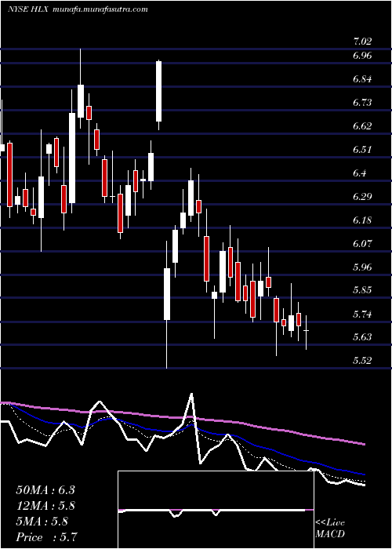Click the 6.4 price axis label
The image size is (392, 549).
pyautogui.click(x=359, y=173)
